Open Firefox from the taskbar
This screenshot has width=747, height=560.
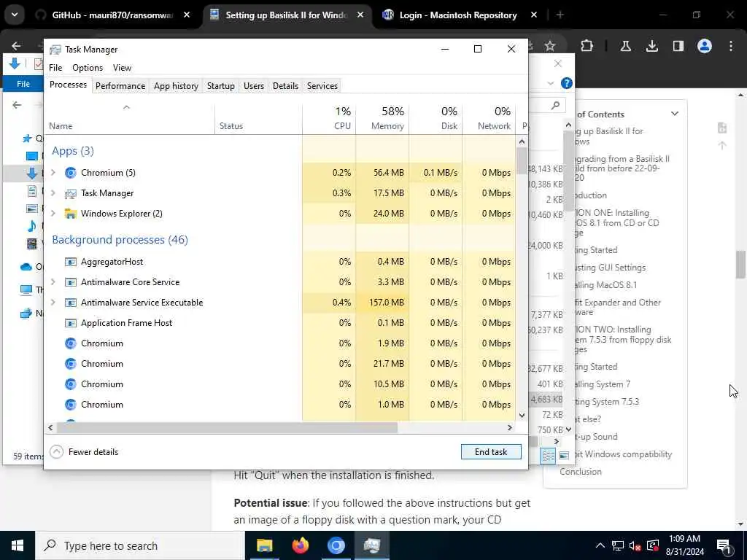tap(300, 545)
